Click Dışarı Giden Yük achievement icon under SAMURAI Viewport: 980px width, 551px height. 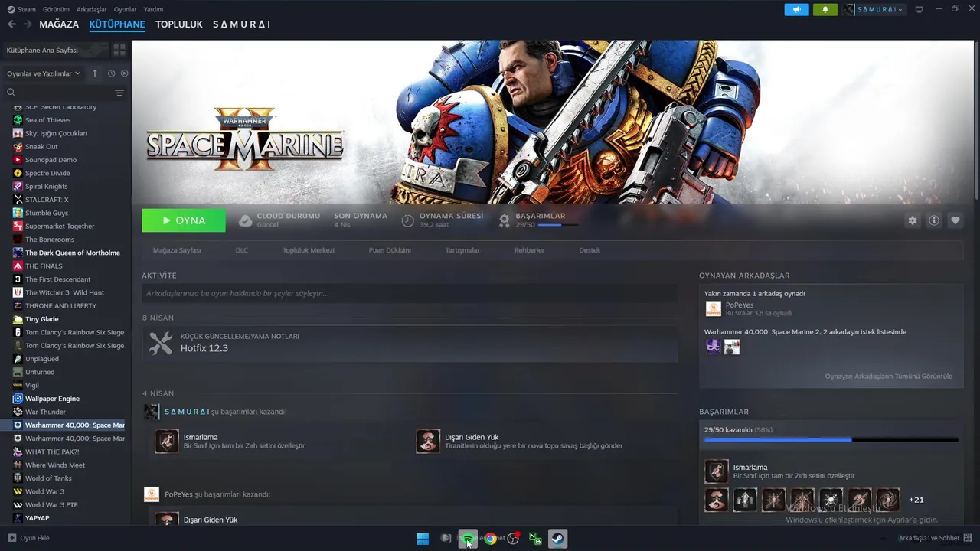click(428, 441)
